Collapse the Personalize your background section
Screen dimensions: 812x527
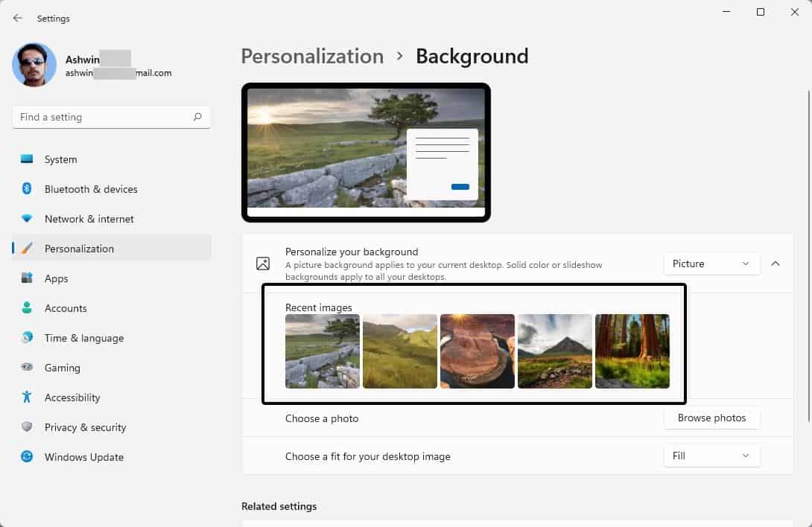[x=775, y=263]
